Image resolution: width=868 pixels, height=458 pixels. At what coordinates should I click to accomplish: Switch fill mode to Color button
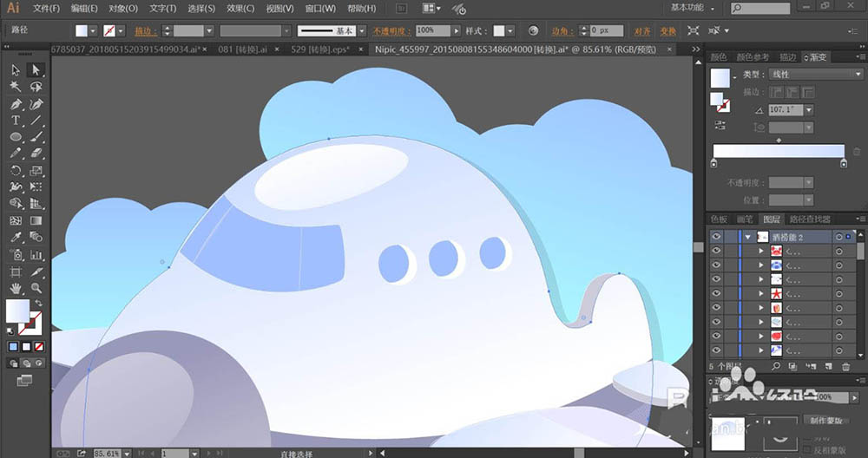point(13,347)
